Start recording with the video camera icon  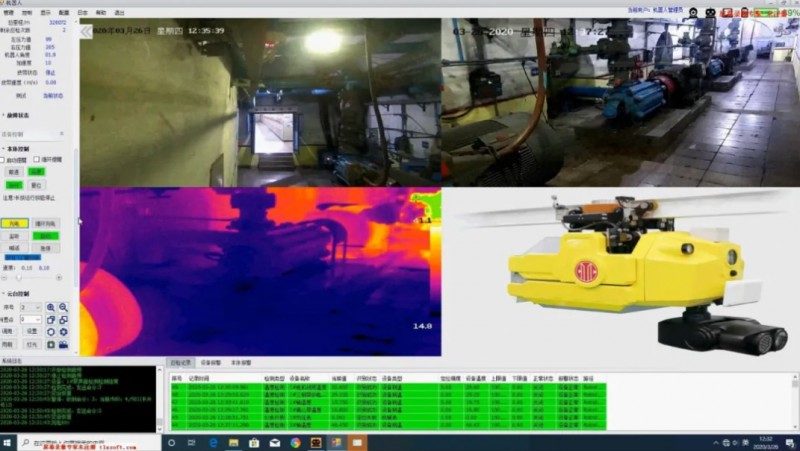[x=63, y=345]
